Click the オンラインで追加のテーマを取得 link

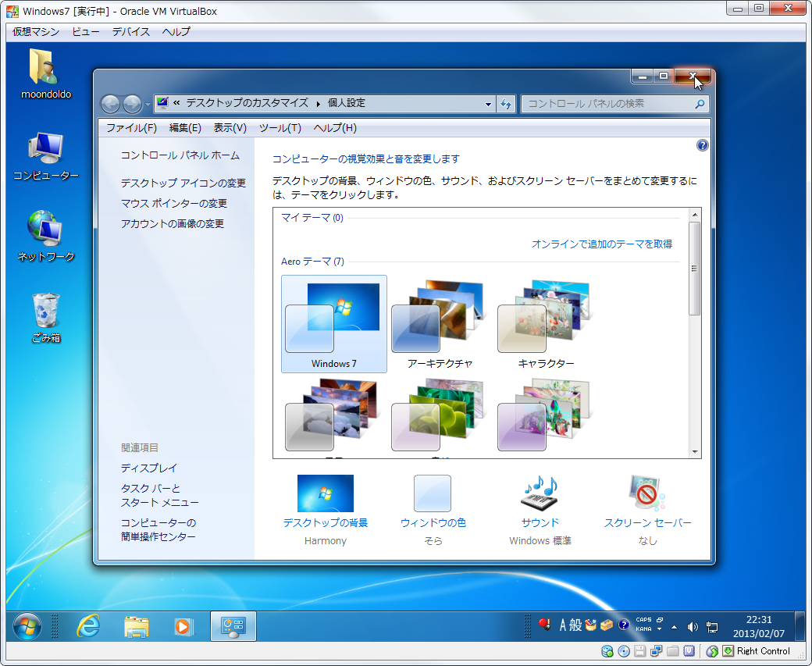coord(601,244)
